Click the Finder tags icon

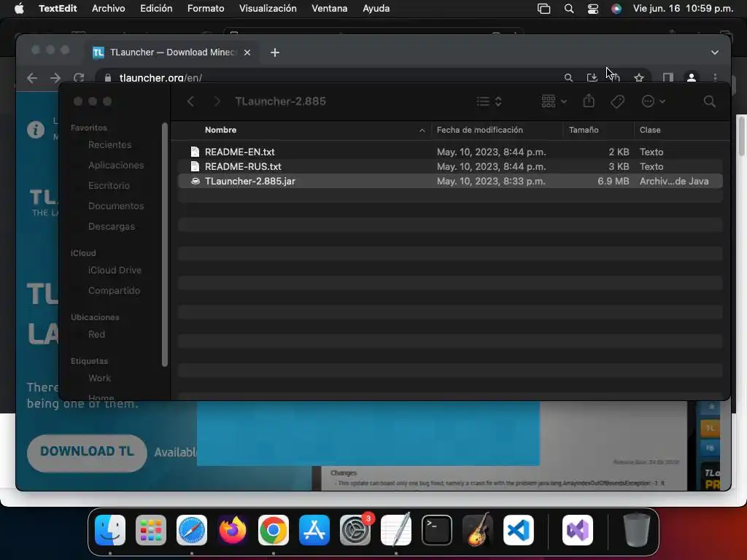tap(617, 101)
